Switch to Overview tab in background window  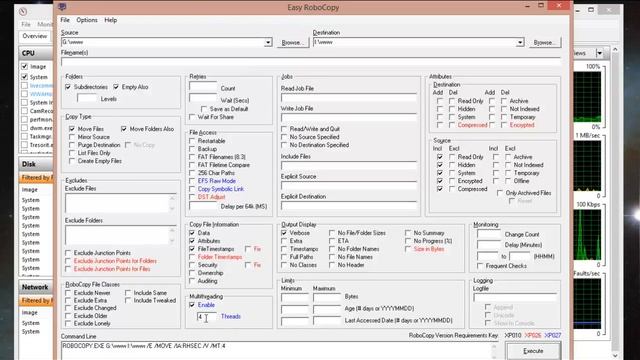[x=35, y=36]
